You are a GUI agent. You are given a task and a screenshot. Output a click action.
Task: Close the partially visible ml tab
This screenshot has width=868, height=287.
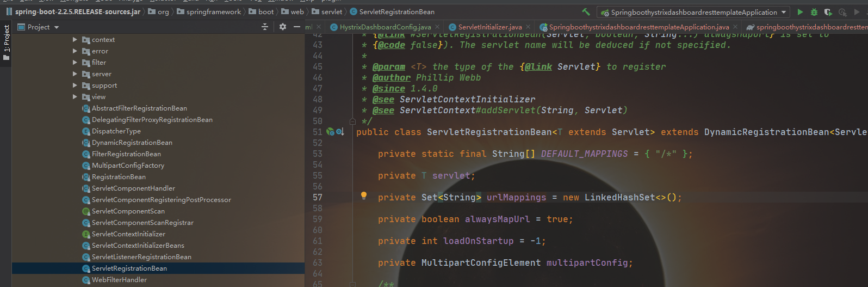click(319, 27)
